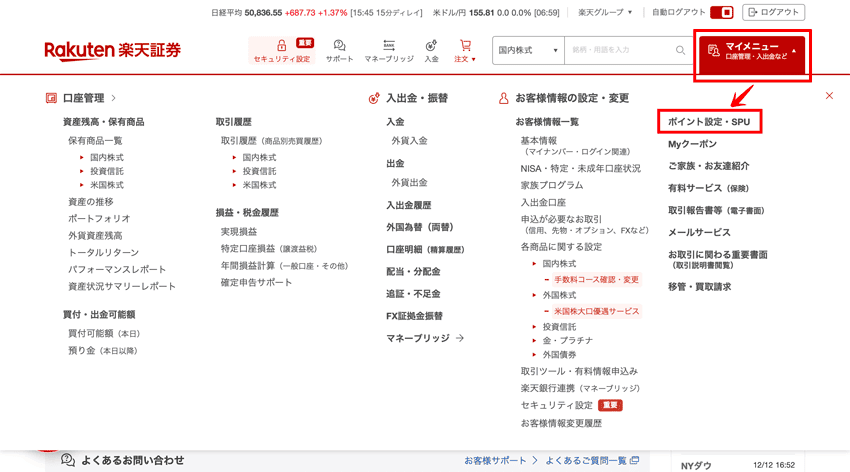The image size is (850, 472).
Task: Select 投資信託 under 保有商品一覧
Action: (107, 171)
